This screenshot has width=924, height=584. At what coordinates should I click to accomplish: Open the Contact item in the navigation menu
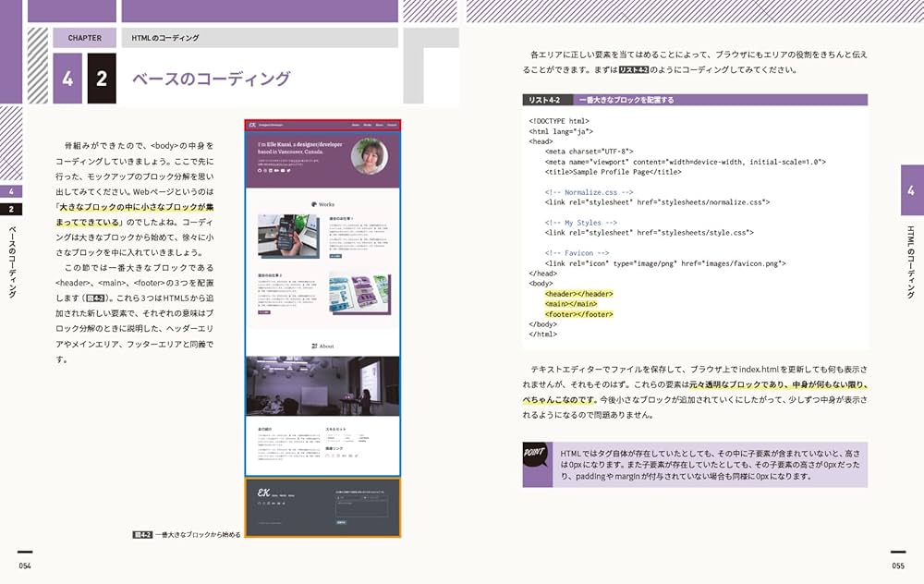pyautogui.click(x=390, y=125)
